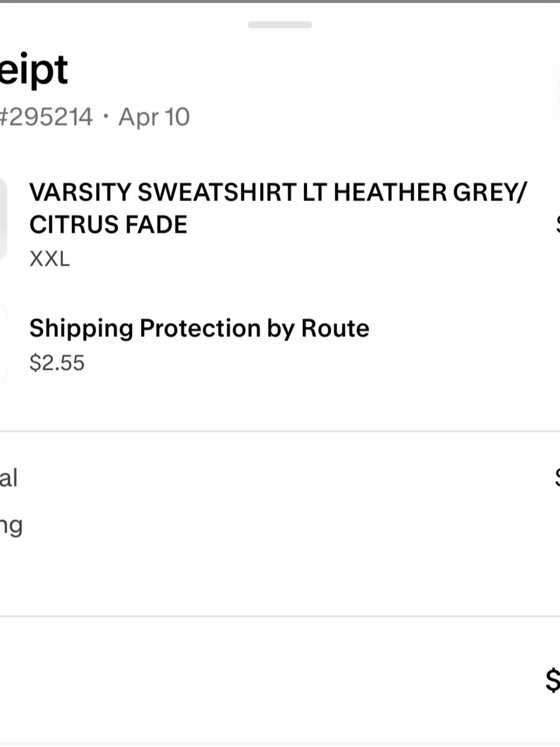Click the divider line above the total row
The width and height of the screenshot is (560, 747).
point(280,616)
